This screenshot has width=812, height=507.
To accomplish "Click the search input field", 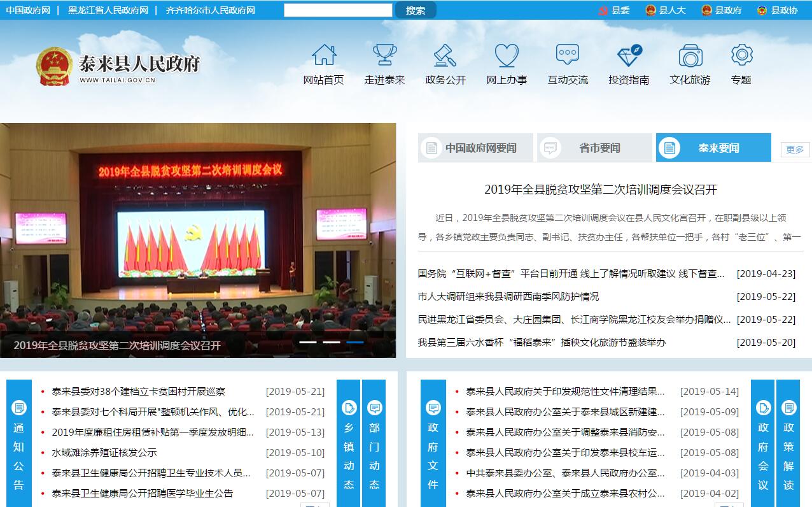I will (338, 10).
